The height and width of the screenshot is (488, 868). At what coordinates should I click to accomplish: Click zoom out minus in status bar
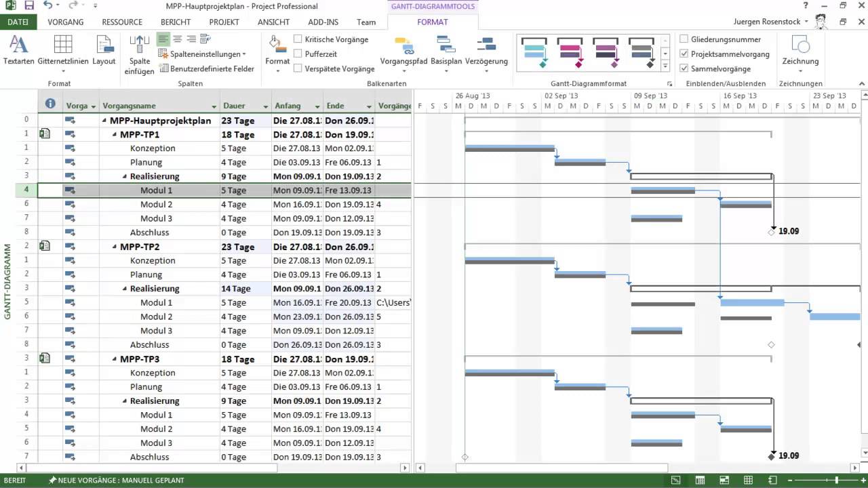(791, 481)
